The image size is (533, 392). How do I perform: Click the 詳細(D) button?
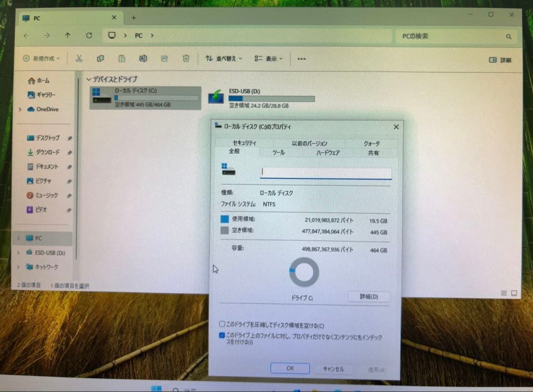coord(369,296)
